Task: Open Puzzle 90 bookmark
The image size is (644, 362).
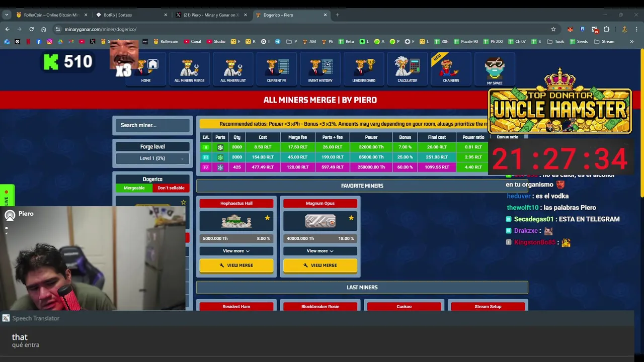Action: pyautogui.click(x=465, y=42)
